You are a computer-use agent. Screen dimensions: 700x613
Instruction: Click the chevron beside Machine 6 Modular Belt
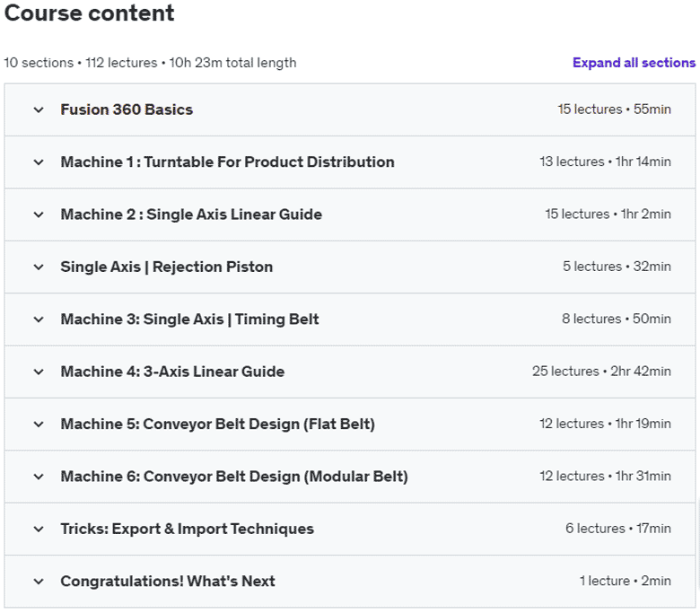point(38,477)
